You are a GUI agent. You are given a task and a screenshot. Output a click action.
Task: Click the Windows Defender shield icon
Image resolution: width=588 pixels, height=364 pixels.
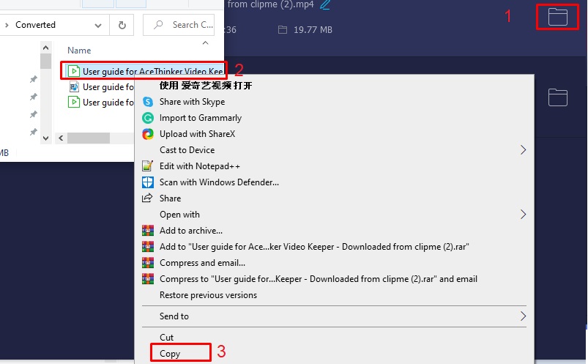point(148,182)
